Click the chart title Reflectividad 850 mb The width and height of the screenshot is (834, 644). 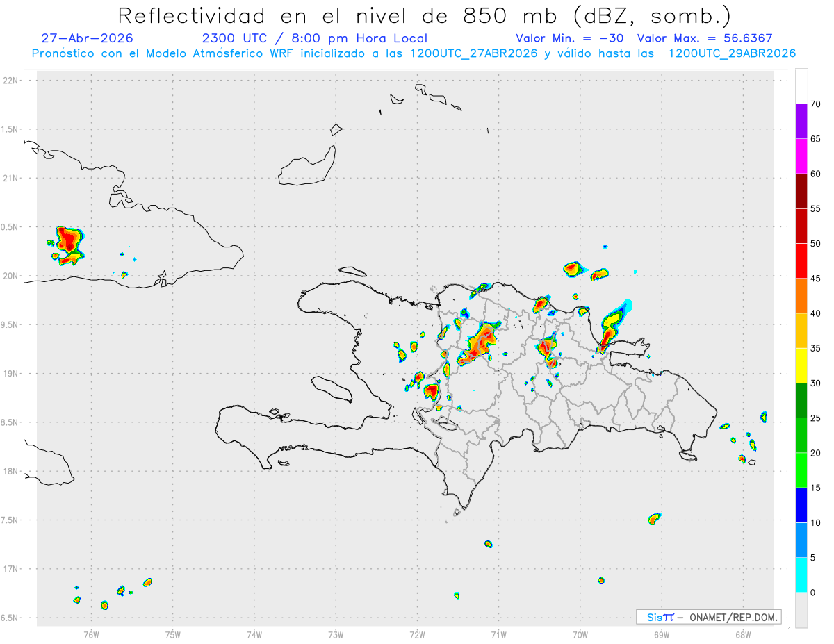[425, 15]
